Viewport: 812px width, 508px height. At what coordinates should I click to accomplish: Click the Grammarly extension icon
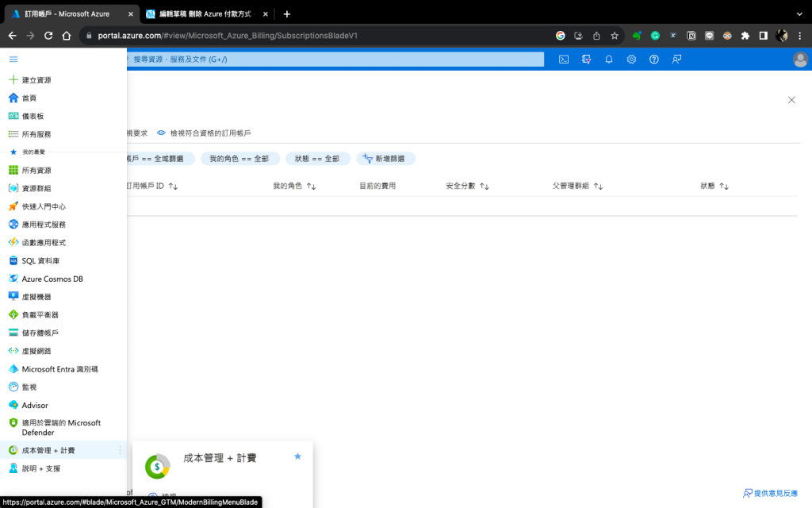point(655,36)
